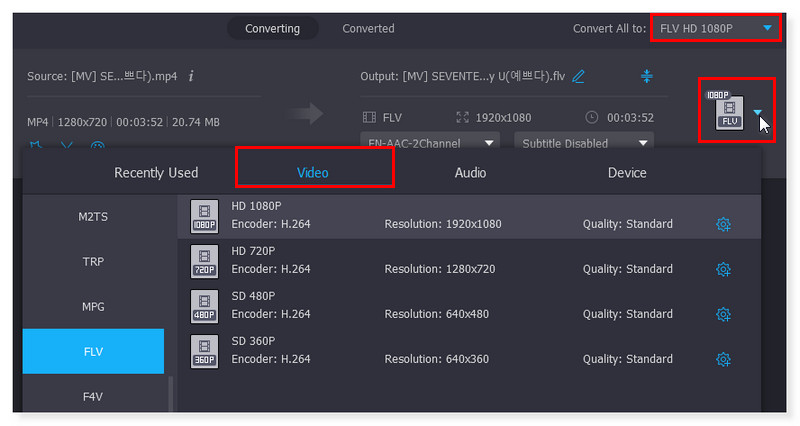Open settings gear for HD 720P preset

(724, 269)
